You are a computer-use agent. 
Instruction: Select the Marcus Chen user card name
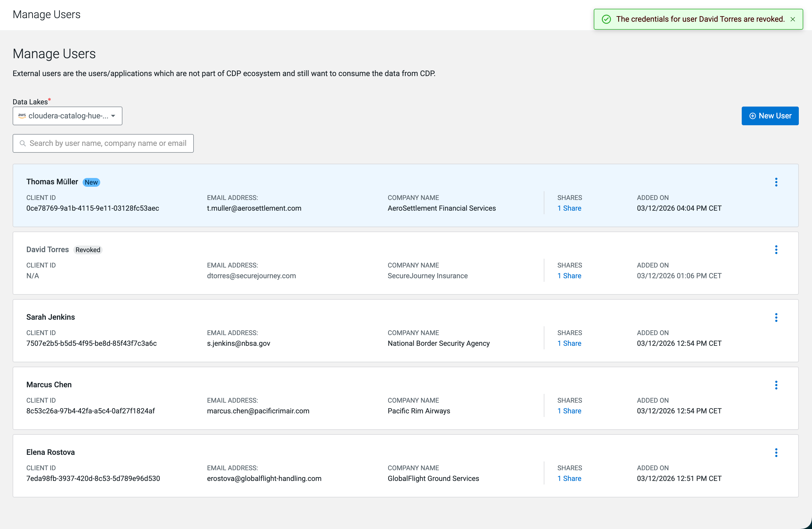coord(49,385)
